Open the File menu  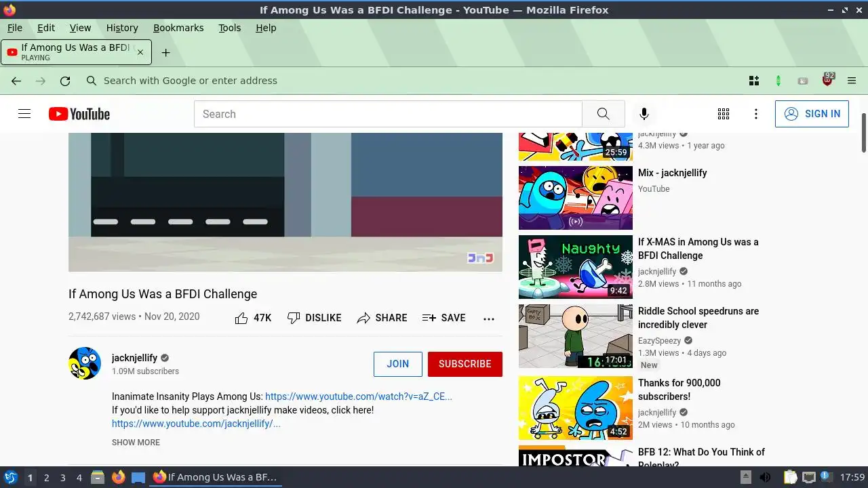pos(15,28)
